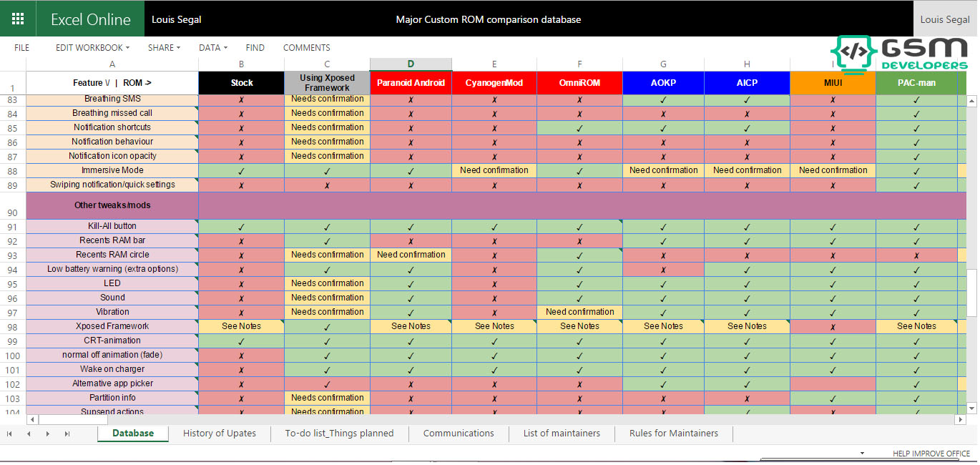The image size is (980, 465).
Task: Select column C header
Action: (327, 64)
